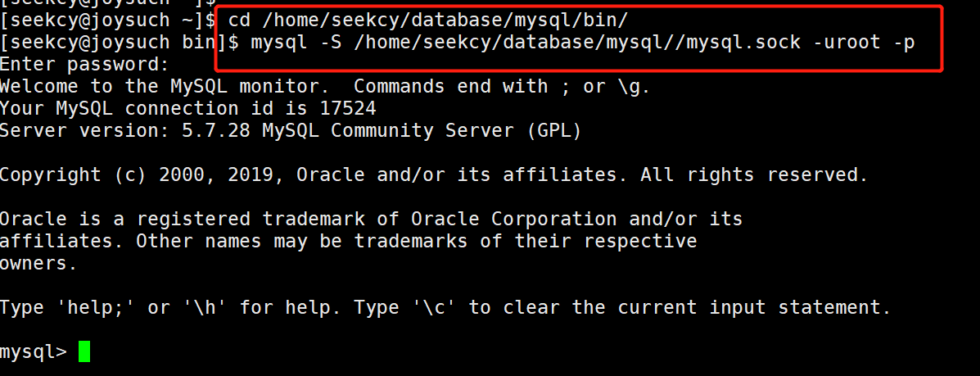The width and height of the screenshot is (980, 376).
Task: Click the Enter password: line
Action: pos(84,65)
